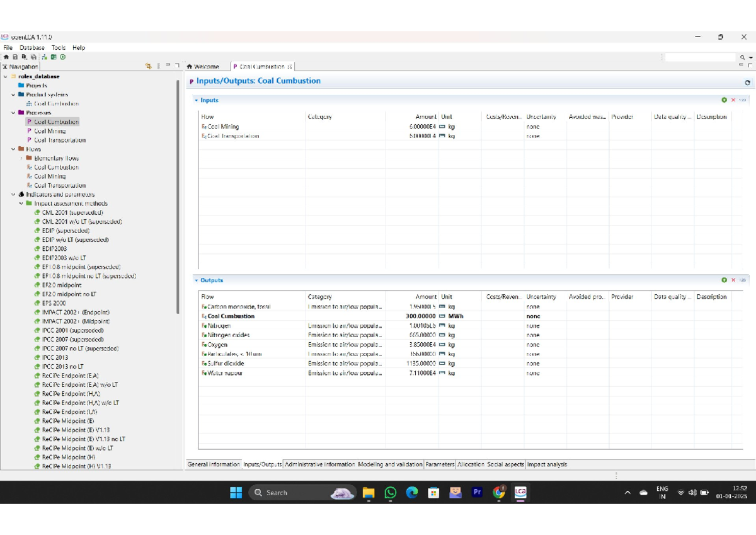Open the Tools menu
Image resolution: width=756 pixels, height=535 pixels.
[x=59, y=47]
